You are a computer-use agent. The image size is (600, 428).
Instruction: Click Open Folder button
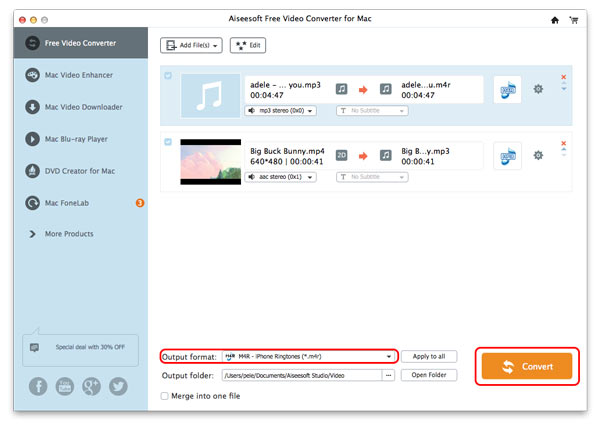(429, 375)
